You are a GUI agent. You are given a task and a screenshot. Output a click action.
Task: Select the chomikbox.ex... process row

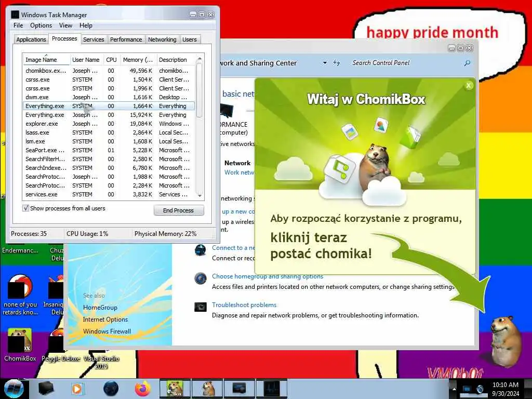point(109,71)
